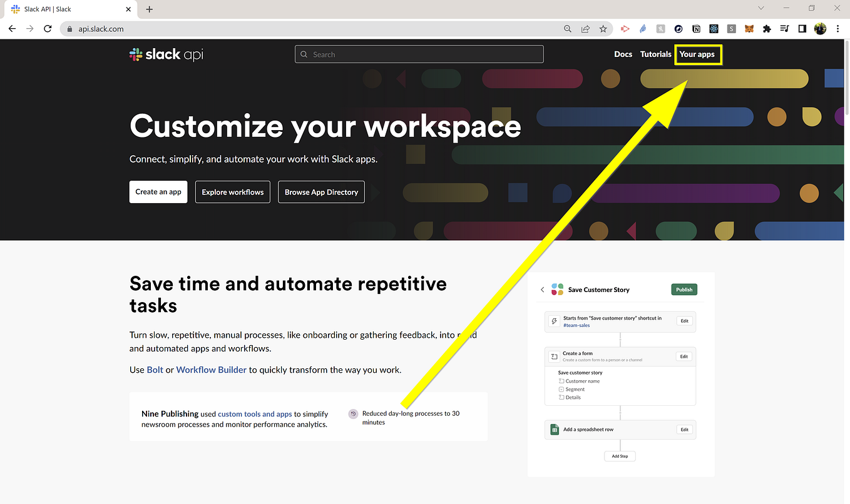
Task: Click the bookmark star in the address bar
Action: (x=603, y=29)
